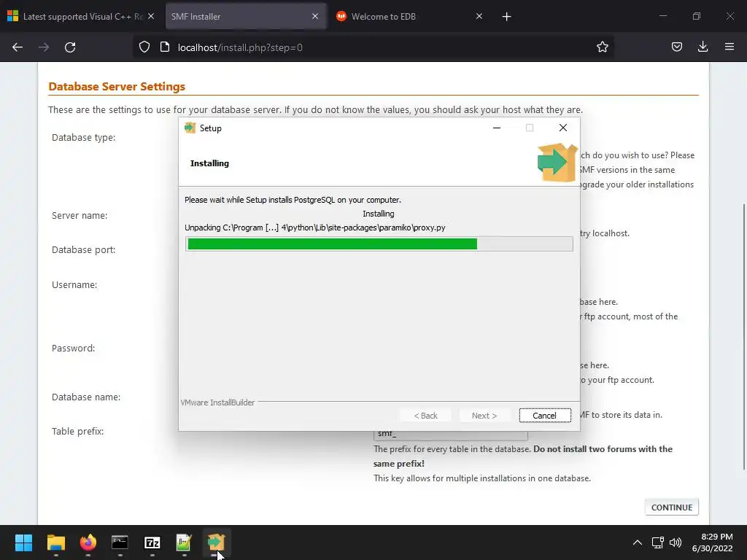Click the installer box logo with arrow

coord(557,163)
